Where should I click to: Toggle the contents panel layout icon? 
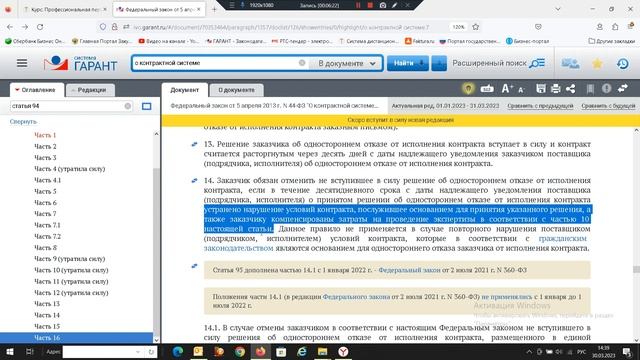click(147, 106)
